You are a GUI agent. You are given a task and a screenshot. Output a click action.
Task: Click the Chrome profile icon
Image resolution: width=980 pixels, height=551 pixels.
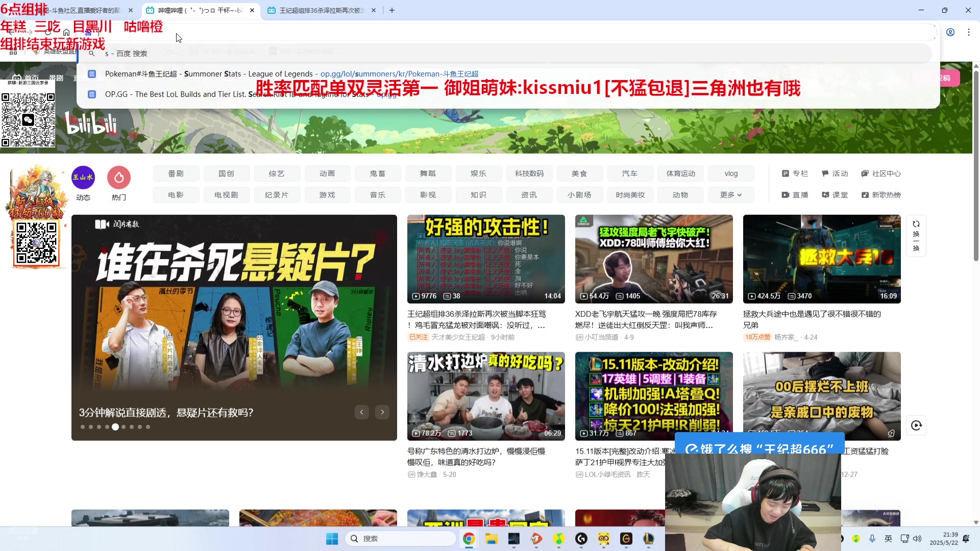click(x=950, y=32)
